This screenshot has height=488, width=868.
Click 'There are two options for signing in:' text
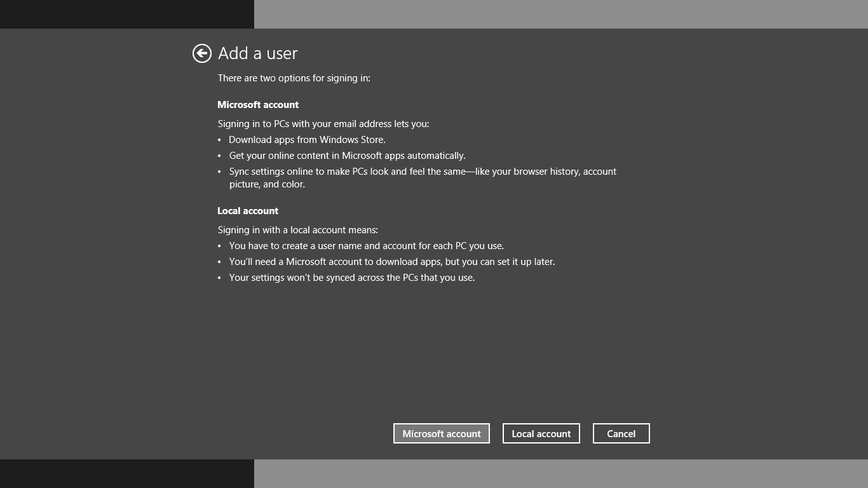coord(294,78)
